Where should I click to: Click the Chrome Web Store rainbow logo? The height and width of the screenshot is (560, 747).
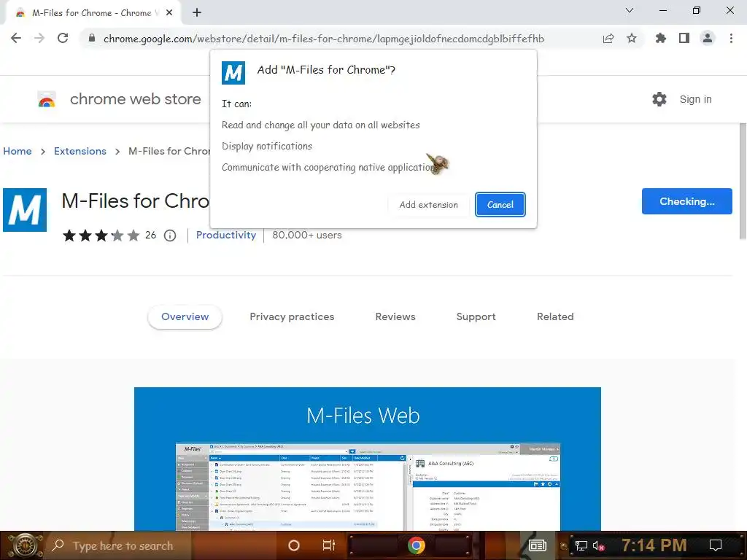(47, 99)
